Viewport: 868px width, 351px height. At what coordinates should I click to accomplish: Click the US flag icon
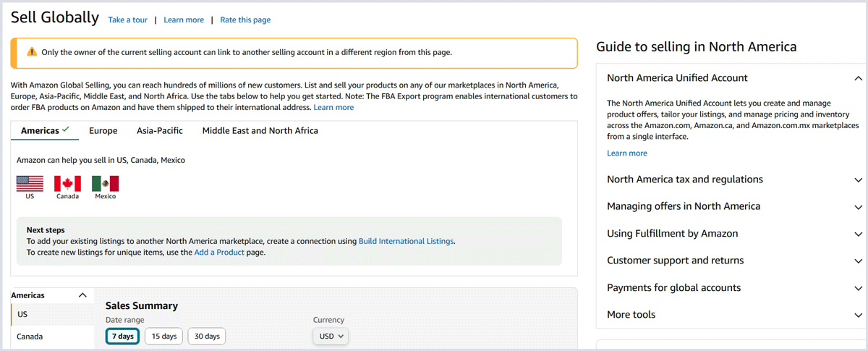30,184
